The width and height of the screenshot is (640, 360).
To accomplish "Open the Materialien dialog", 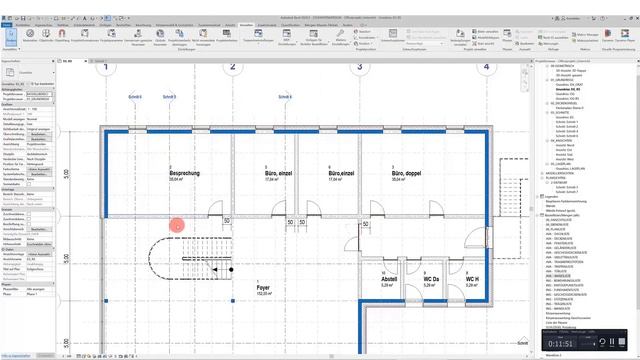I will tap(30, 36).
